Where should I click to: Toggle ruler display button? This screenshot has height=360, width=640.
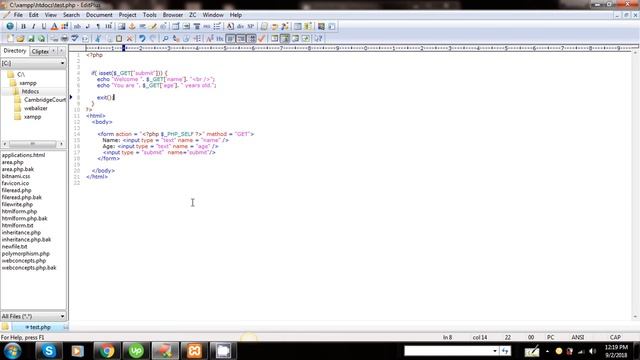tap(252, 38)
